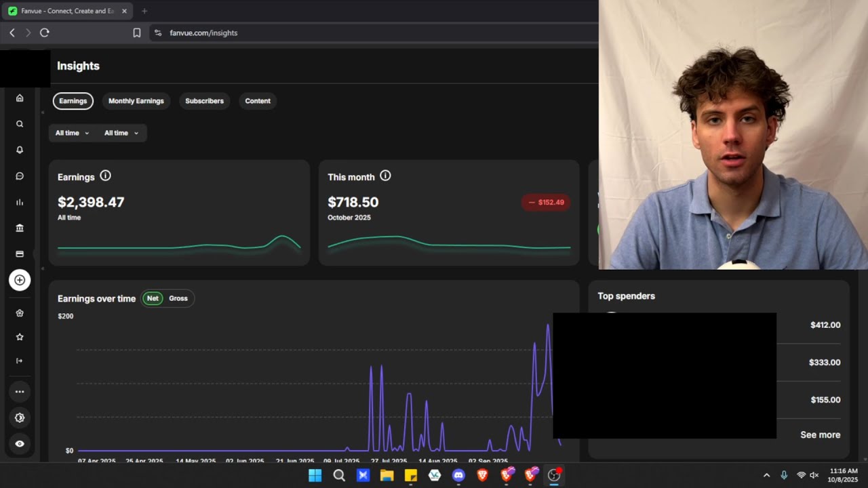Open the star icon in sidebar
The height and width of the screenshot is (488, 868).
click(x=20, y=337)
